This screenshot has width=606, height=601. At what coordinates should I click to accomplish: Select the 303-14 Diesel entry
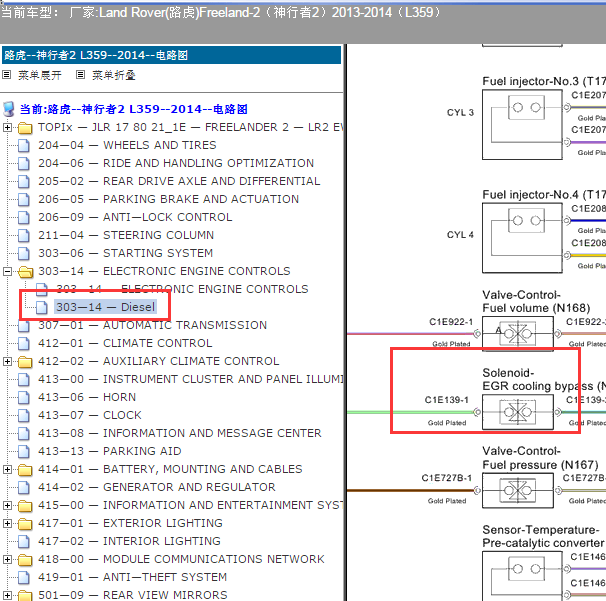coord(106,307)
